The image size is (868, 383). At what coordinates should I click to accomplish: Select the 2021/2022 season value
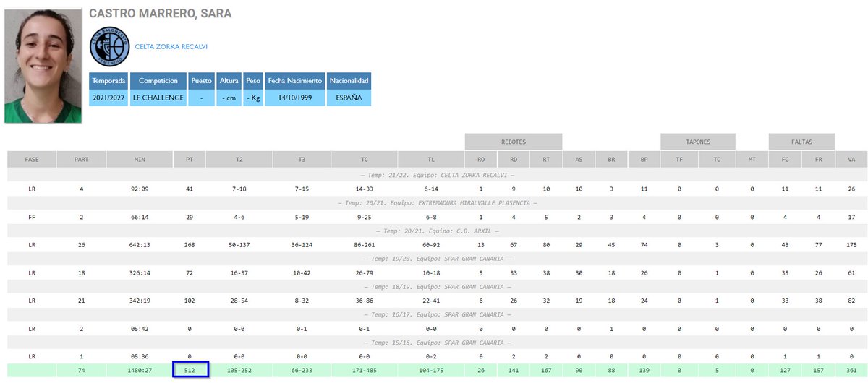110,98
